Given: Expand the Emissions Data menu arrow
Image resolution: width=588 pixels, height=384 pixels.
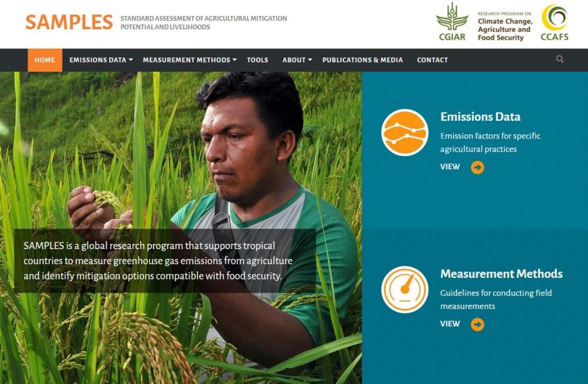Looking at the screenshot, I should 130,60.
